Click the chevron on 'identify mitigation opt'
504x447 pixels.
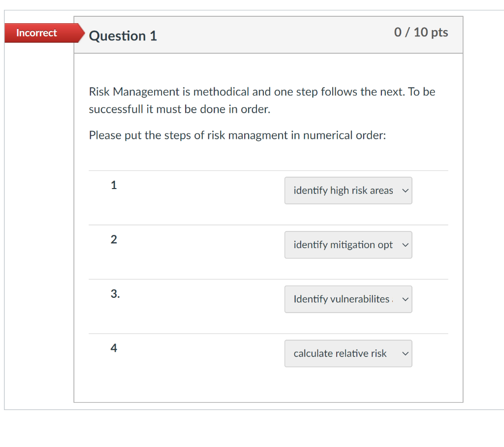coord(405,245)
